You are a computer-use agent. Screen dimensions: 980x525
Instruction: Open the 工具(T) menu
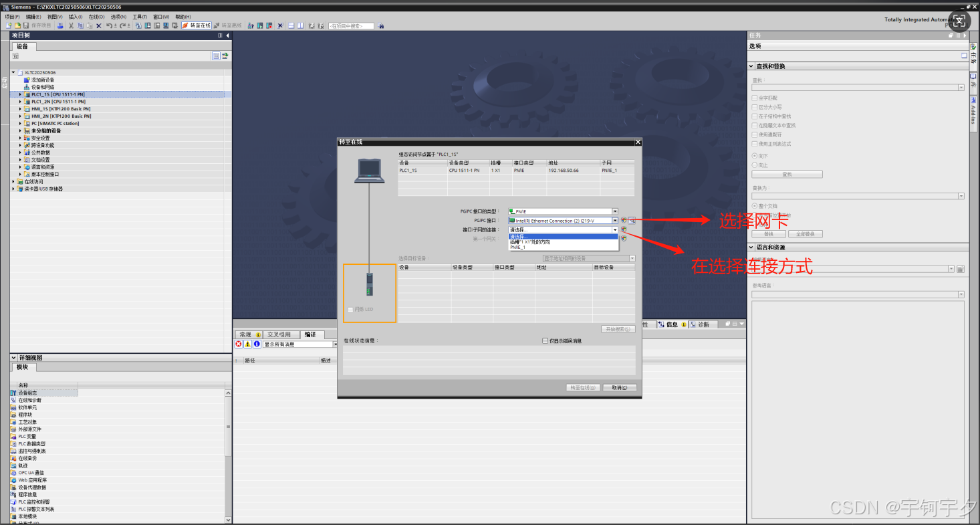(x=139, y=17)
